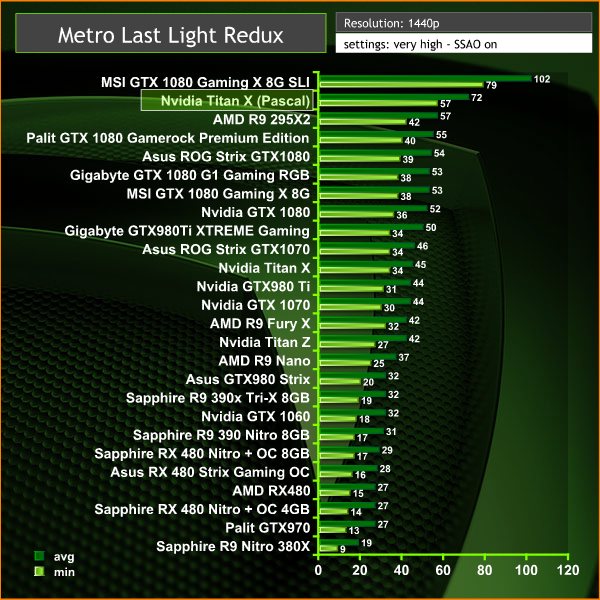Screen dimensions: 600x600
Task: Click the 60 axis tick label
Action: tap(443, 571)
